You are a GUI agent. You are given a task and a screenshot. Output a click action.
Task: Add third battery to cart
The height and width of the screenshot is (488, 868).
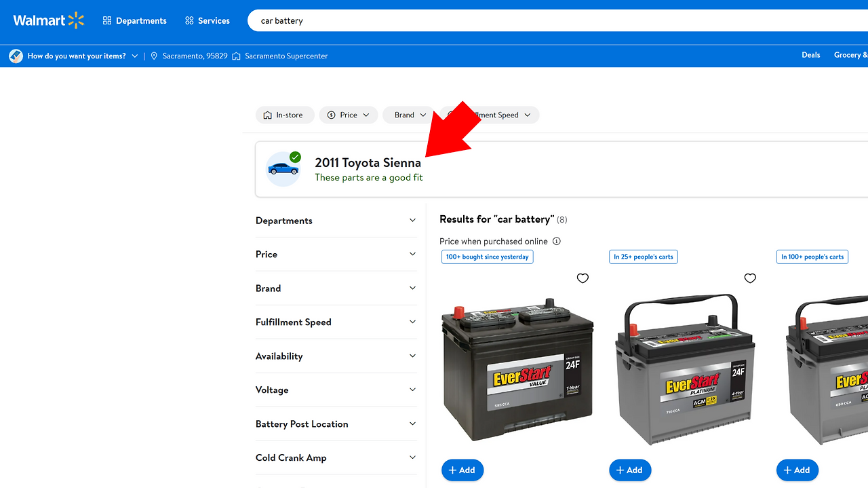(x=797, y=470)
